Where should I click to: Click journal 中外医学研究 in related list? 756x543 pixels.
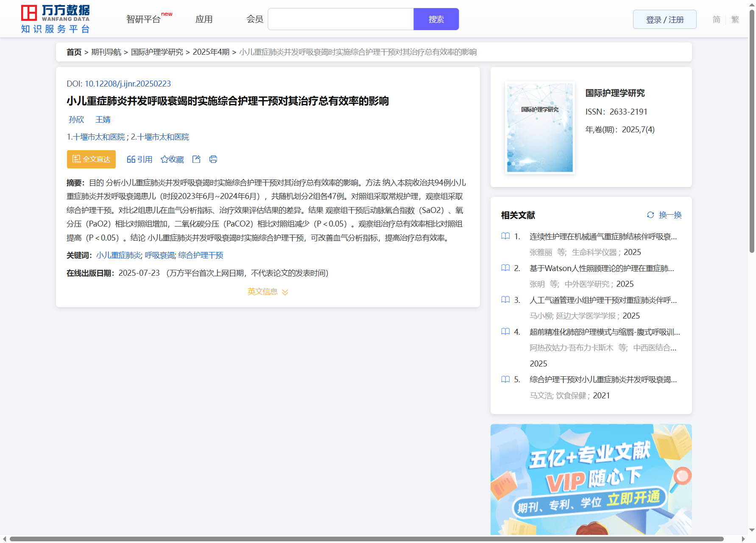[x=587, y=284]
